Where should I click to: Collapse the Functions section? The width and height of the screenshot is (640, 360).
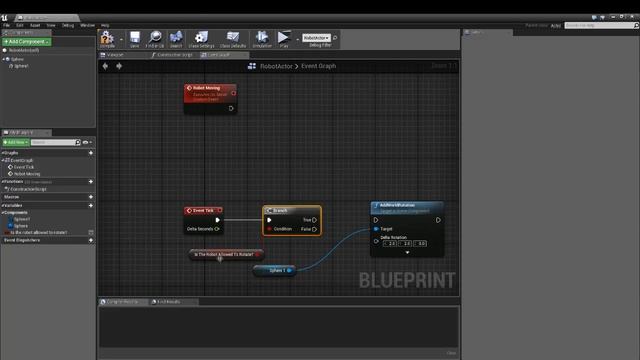pos(3,182)
